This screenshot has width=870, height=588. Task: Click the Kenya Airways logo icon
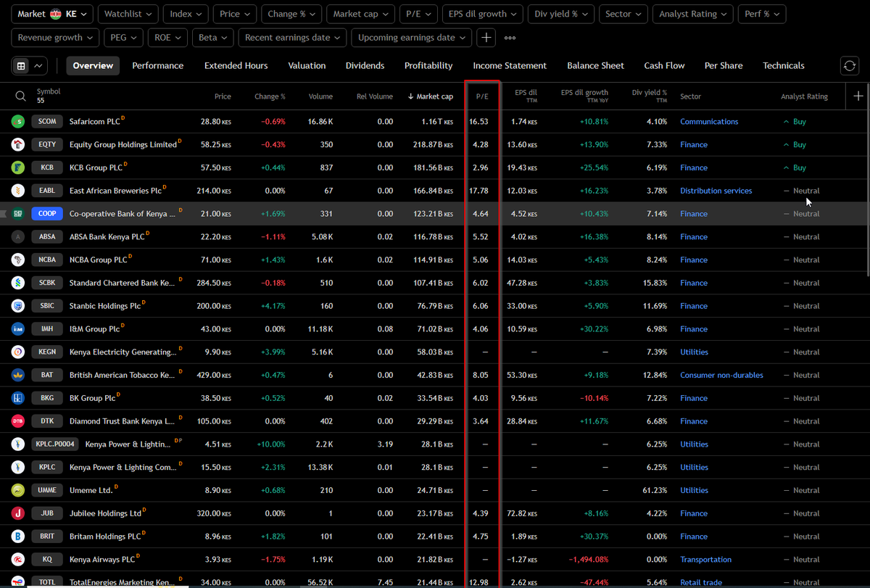(18, 560)
